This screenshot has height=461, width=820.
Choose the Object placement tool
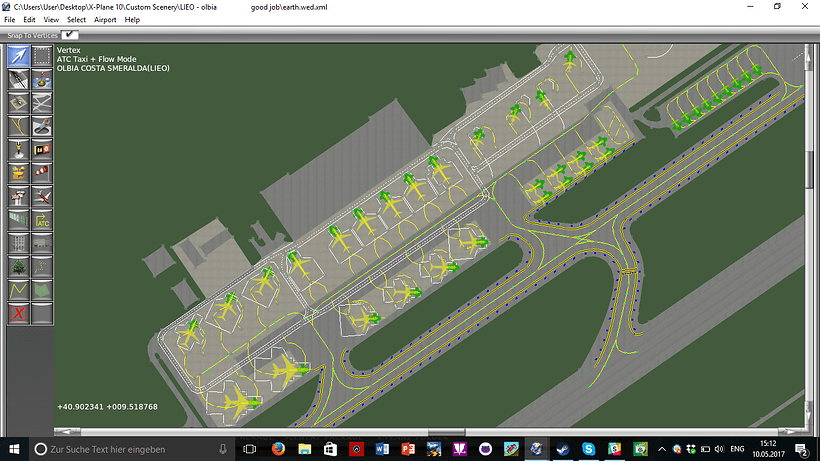click(42, 244)
